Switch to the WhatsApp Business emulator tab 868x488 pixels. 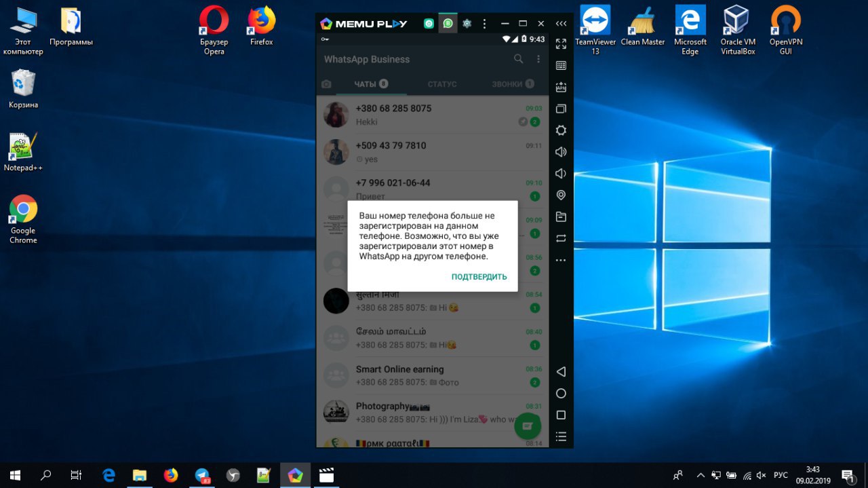tap(448, 23)
